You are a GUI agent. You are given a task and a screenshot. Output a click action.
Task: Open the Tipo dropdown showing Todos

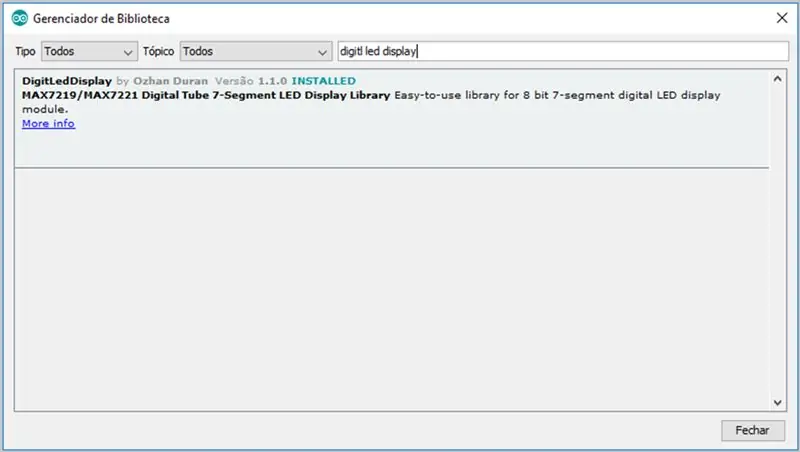[x=89, y=52]
